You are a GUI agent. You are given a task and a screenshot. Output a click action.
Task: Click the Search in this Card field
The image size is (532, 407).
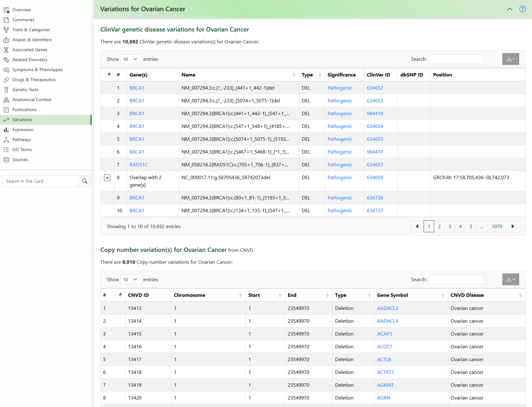click(x=40, y=181)
